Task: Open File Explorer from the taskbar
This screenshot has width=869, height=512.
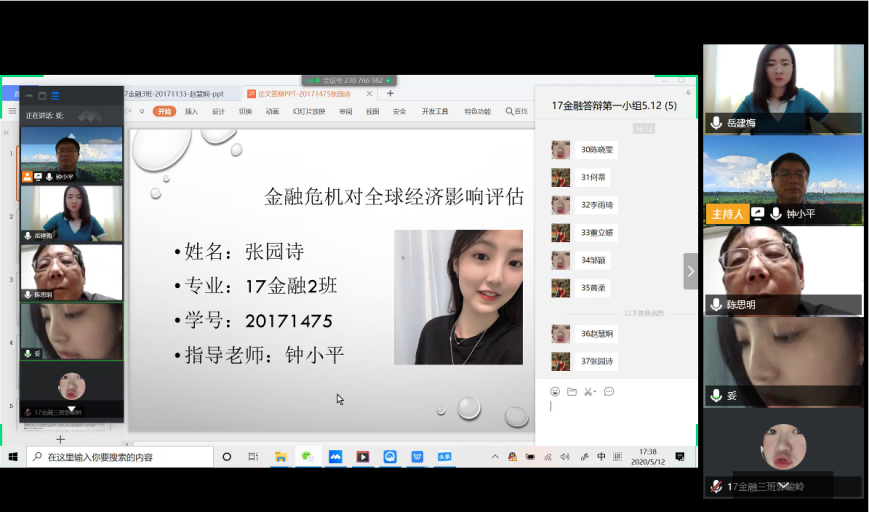Action: click(281, 456)
